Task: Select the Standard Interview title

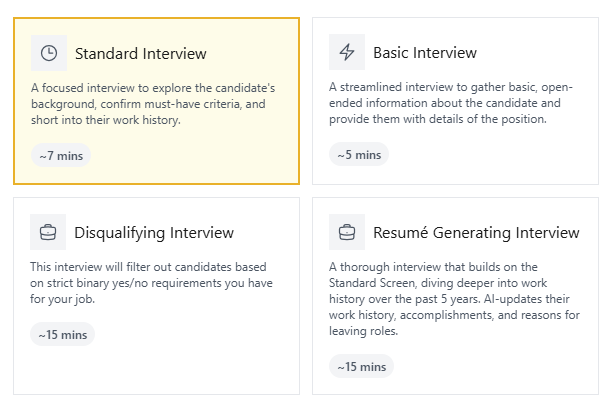Action: pyautogui.click(x=140, y=53)
